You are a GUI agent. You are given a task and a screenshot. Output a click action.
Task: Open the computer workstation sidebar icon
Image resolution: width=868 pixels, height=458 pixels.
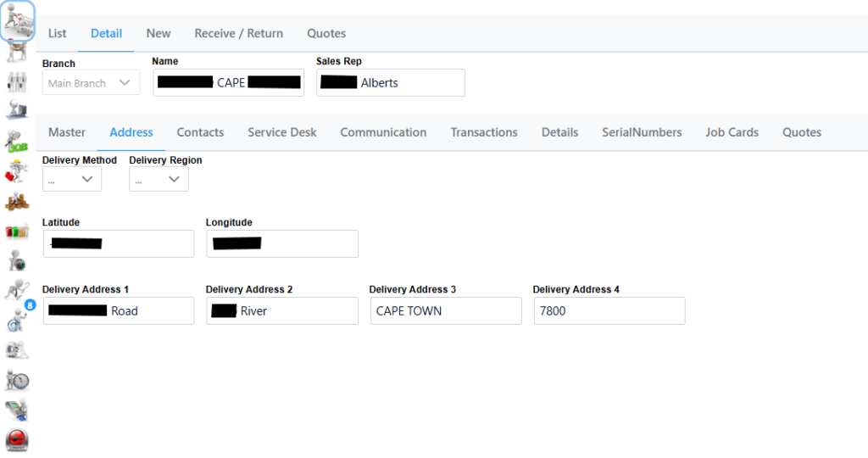[17, 109]
